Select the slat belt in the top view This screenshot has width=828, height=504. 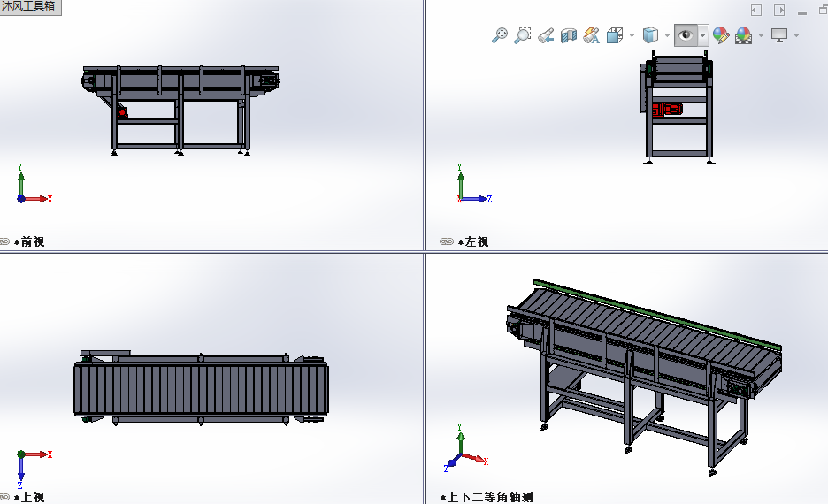click(201, 389)
